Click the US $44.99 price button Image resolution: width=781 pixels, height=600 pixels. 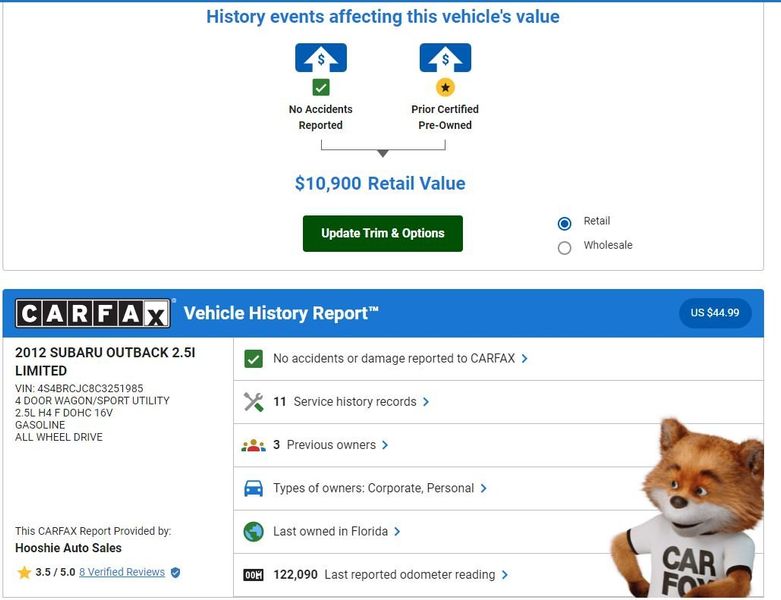[x=715, y=313]
